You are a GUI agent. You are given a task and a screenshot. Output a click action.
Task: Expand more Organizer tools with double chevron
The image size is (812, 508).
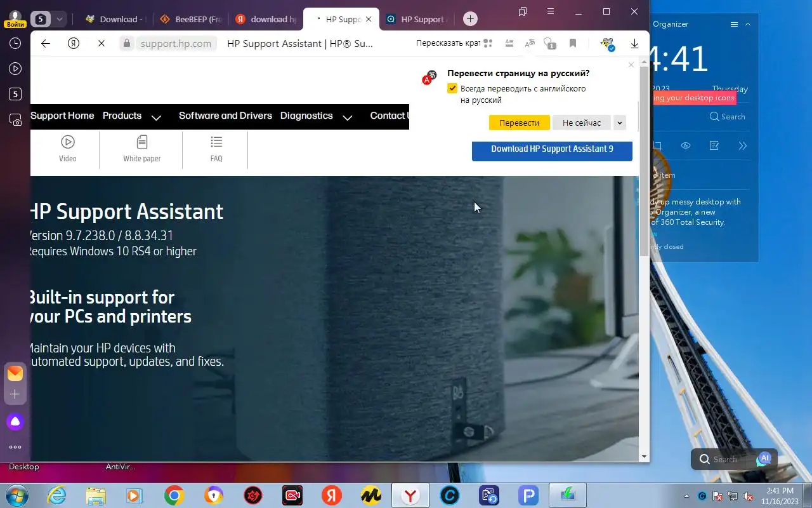[743, 145]
